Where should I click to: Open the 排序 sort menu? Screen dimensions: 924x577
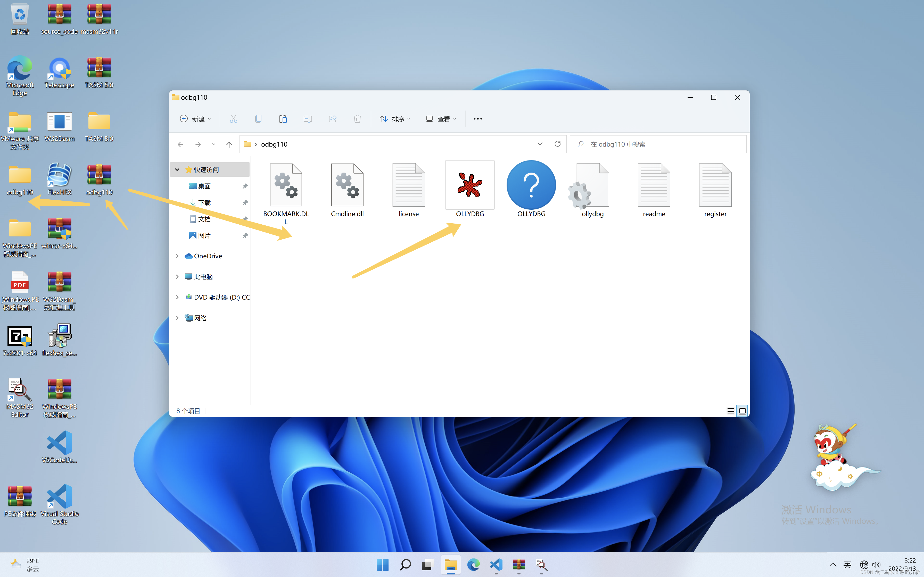point(395,119)
